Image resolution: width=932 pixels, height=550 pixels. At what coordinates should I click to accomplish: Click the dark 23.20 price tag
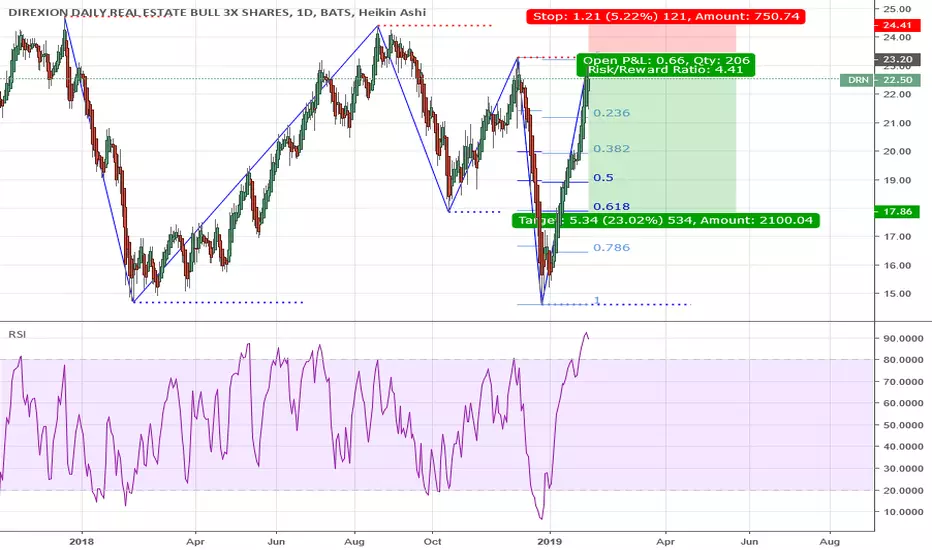(897, 59)
